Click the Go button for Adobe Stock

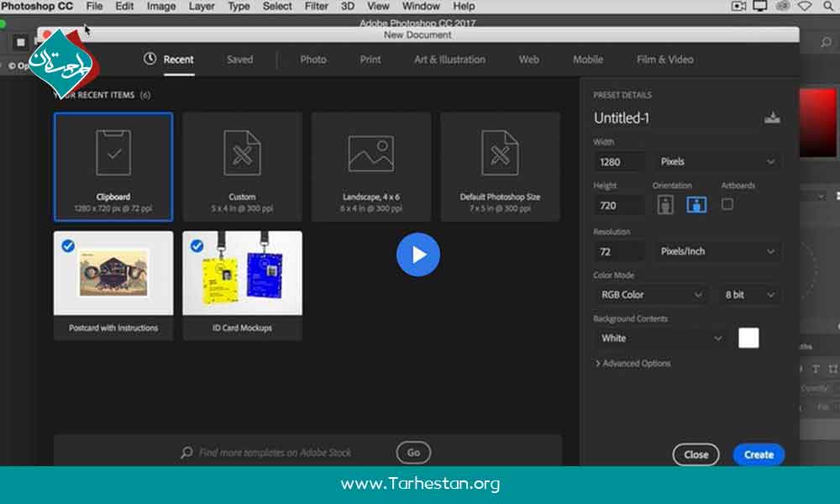(x=413, y=453)
